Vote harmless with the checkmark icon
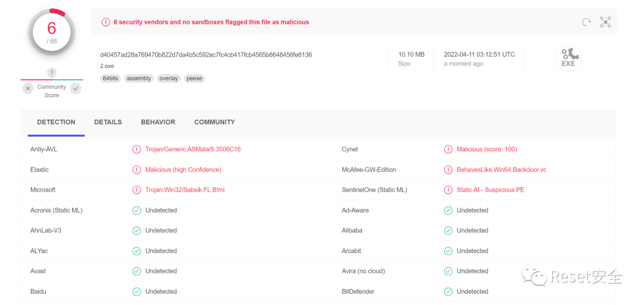The image size is (644, 305). coord(76,89)
